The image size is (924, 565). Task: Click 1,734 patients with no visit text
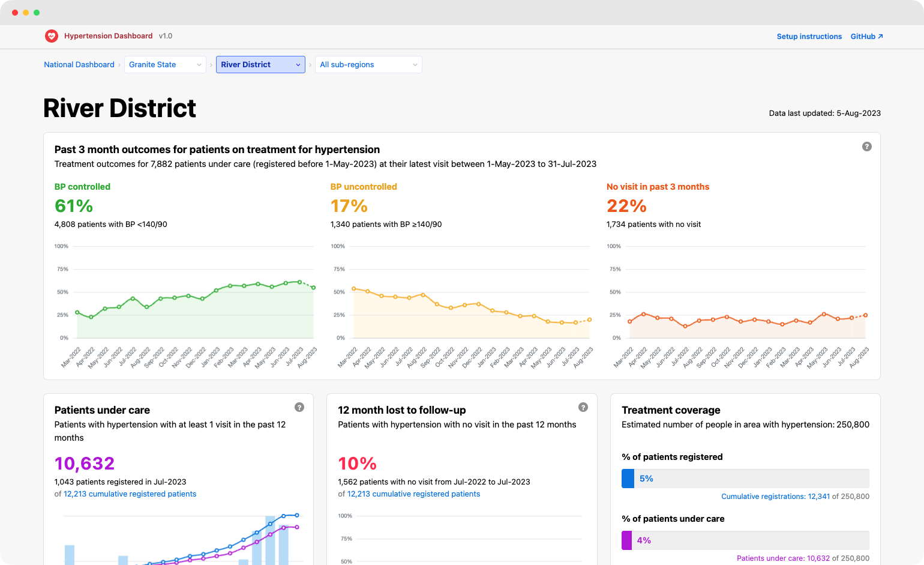point(653,225)
